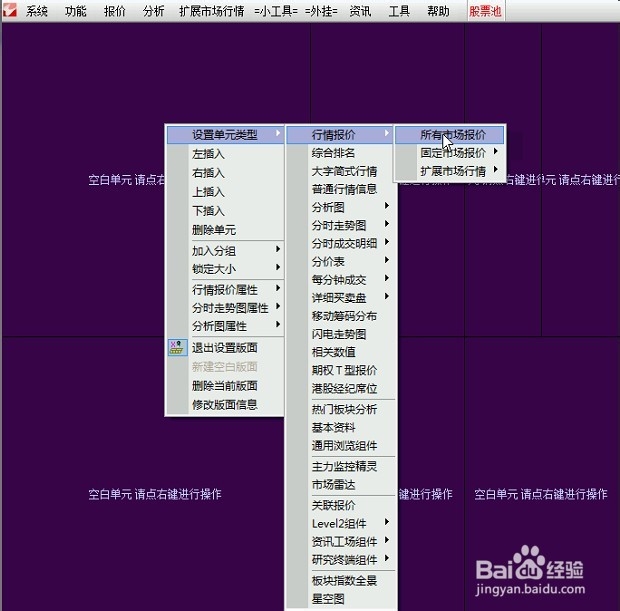Choose 综合排名 unit type
Image resolution: width=620 pixels, height=611 pixels.
[341, 153]
